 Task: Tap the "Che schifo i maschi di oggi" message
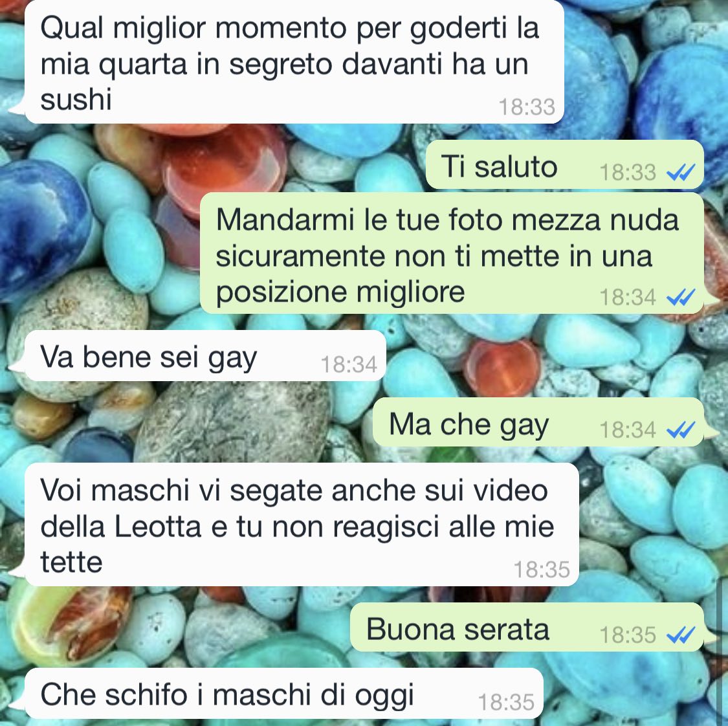pyautogui.click(x=283, y=694)
